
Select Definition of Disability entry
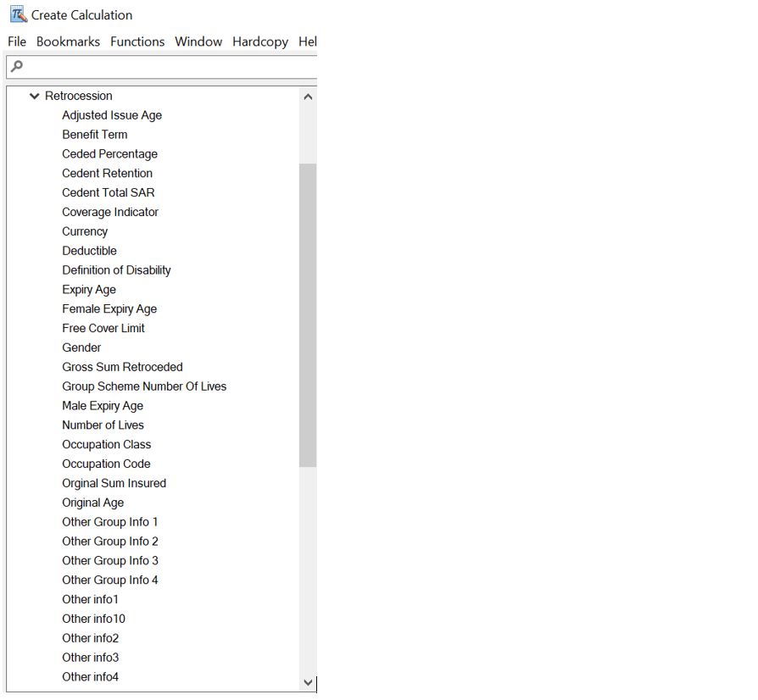(116, 270)
